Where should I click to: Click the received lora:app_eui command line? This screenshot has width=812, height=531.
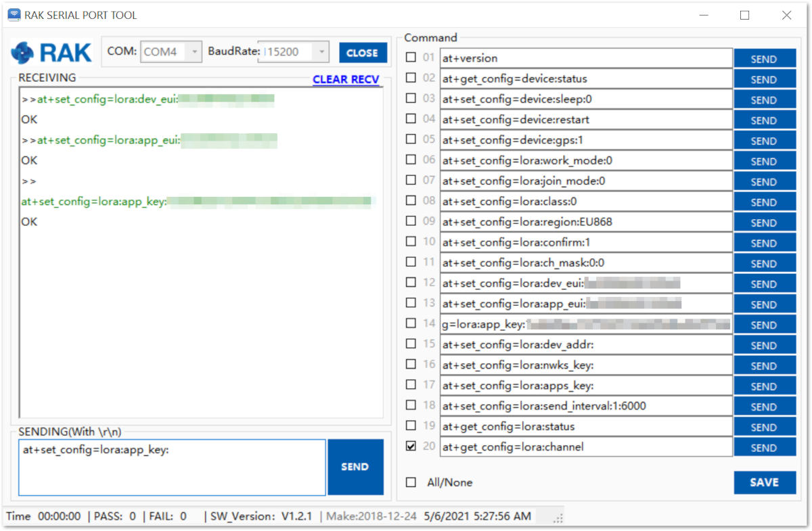pos(149,140)
